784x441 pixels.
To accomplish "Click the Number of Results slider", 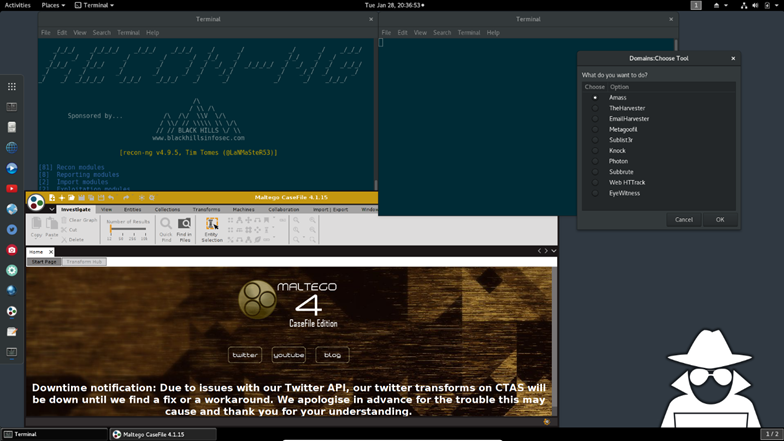I will point(128,229).
